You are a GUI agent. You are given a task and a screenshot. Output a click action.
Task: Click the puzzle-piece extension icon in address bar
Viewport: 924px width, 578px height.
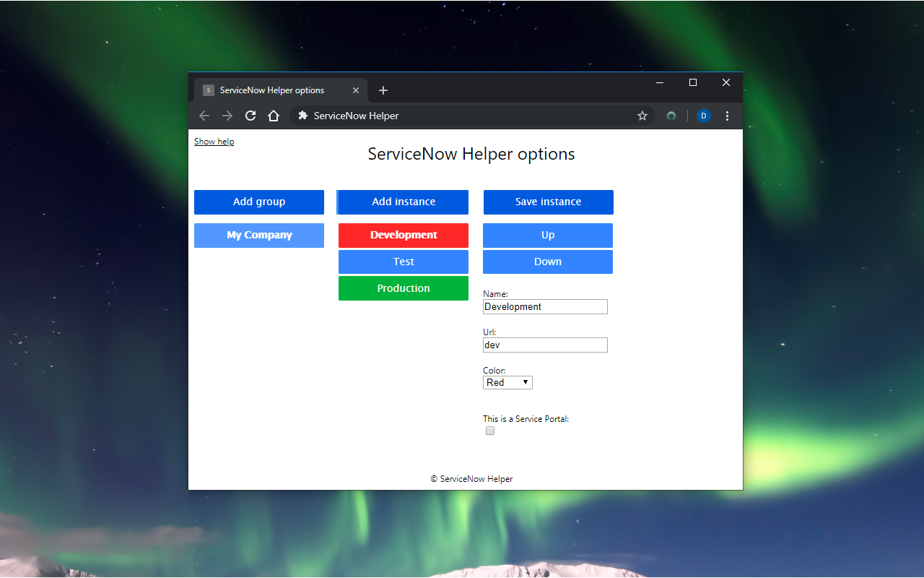click(x=303, y=116)
